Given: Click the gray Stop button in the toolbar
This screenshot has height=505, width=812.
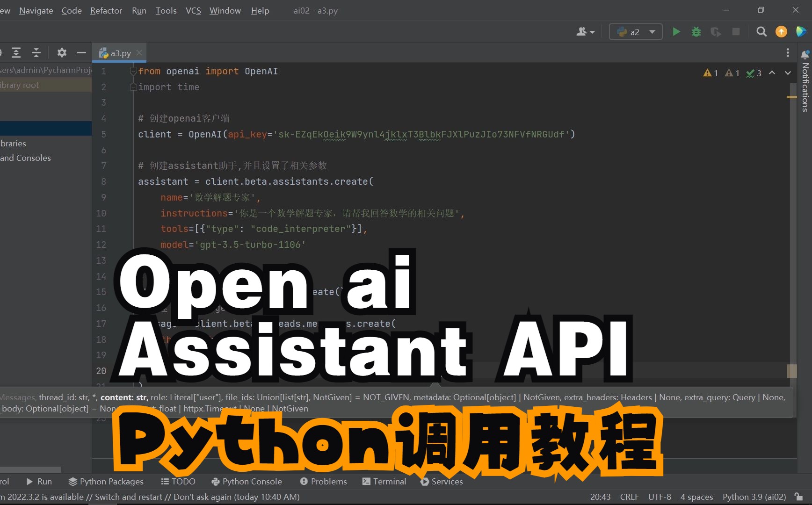Looking at the screenshot, I should coord(736,32).
